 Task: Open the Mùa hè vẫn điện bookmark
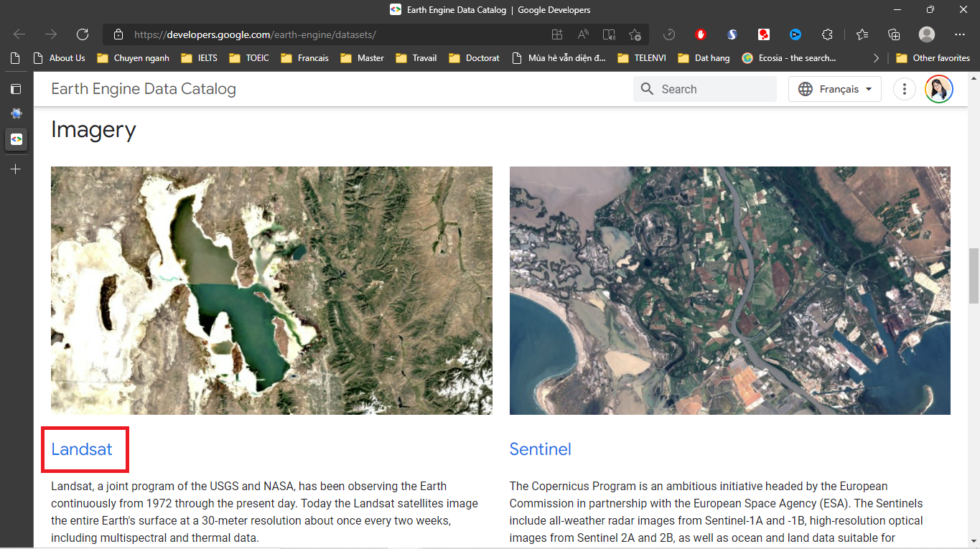click(559, 58)
